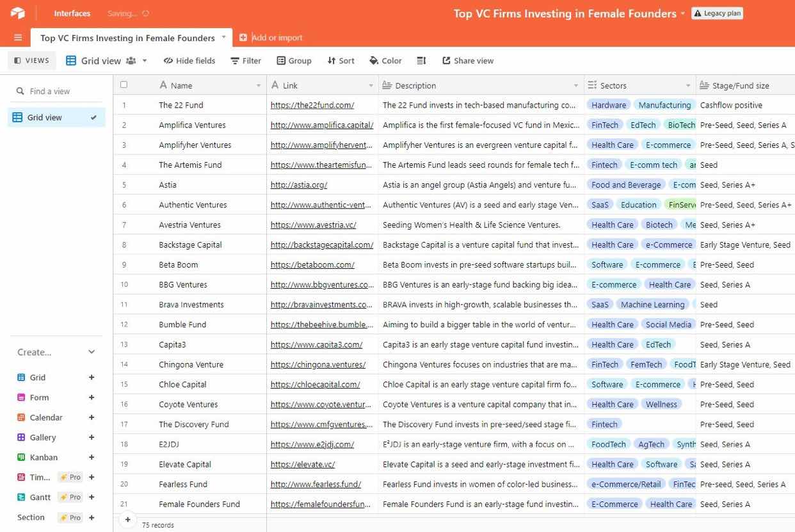
Task: Click the Backstage Capital name cell
Action: tap(190, 245)
